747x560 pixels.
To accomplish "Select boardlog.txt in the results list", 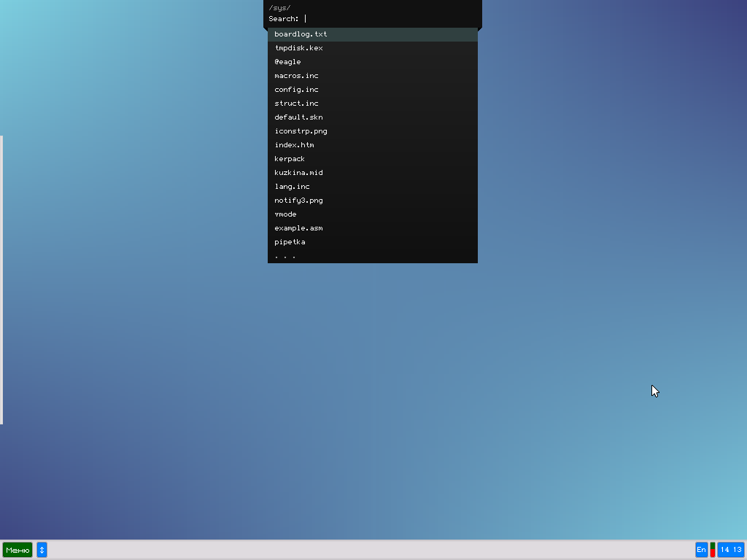I will (x=301, y=34).
